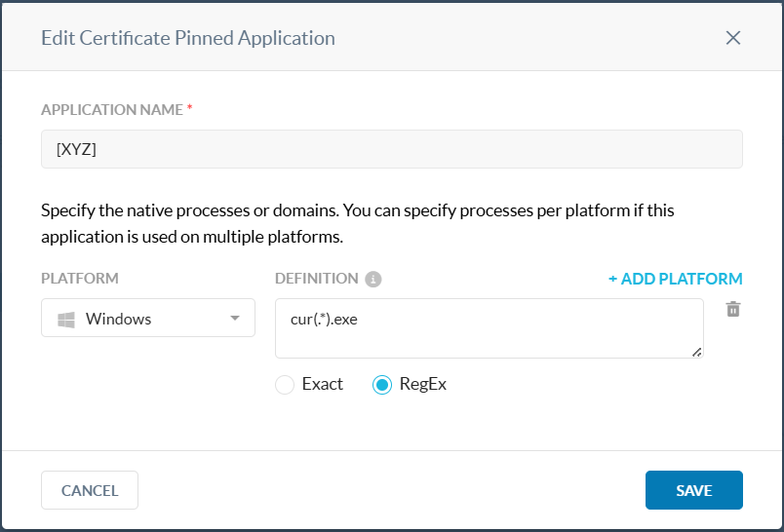Delete the Windows platform row via trash icon

(733, 309)
